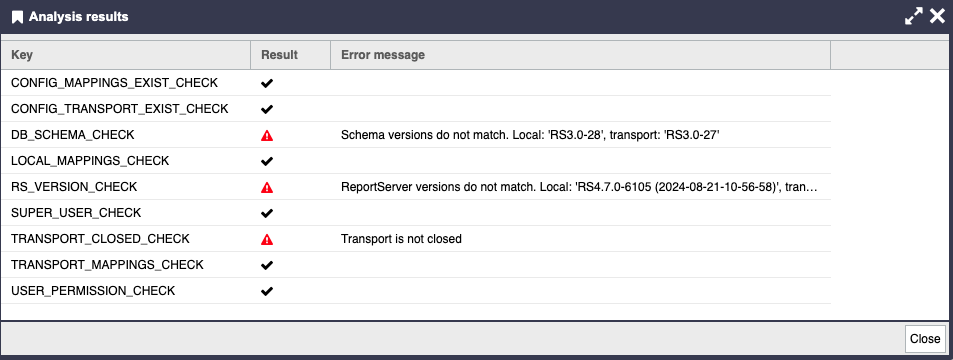The height and width of the screenshot is (360, 953).
Task: Click the warning icon for TRANSPORT_CLOSED_CHECK
Action: (266, 239)
